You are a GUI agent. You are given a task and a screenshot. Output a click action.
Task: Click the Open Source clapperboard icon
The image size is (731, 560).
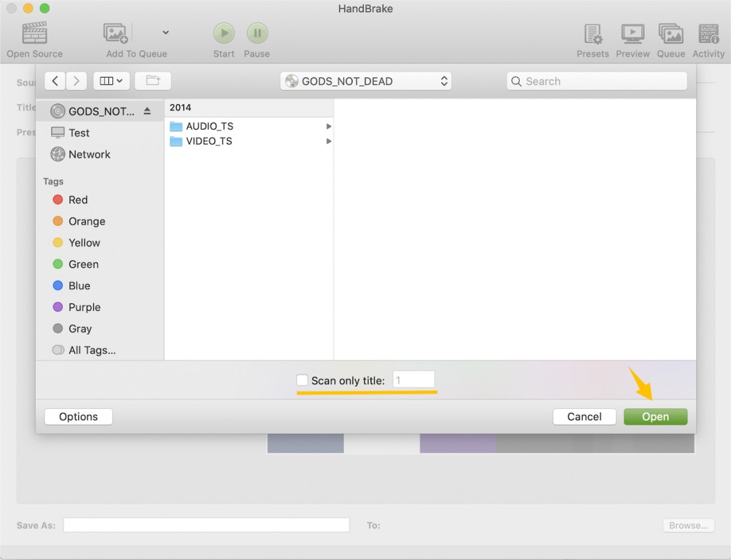click(34, 33)
